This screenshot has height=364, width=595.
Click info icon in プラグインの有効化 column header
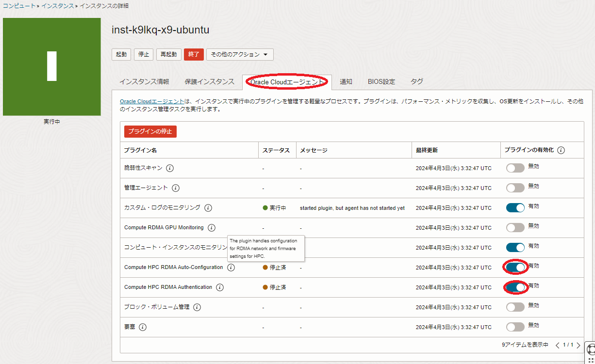[x=561, y=150]
